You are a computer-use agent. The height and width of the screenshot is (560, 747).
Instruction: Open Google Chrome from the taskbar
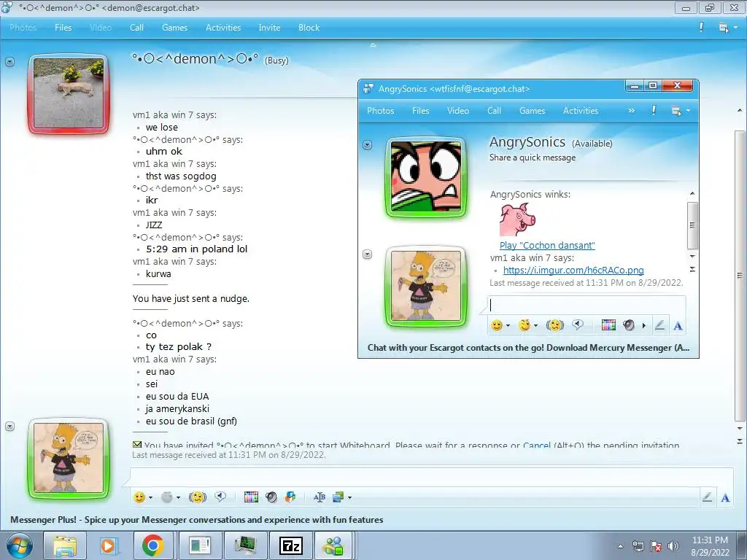click(x=152, y=545)
